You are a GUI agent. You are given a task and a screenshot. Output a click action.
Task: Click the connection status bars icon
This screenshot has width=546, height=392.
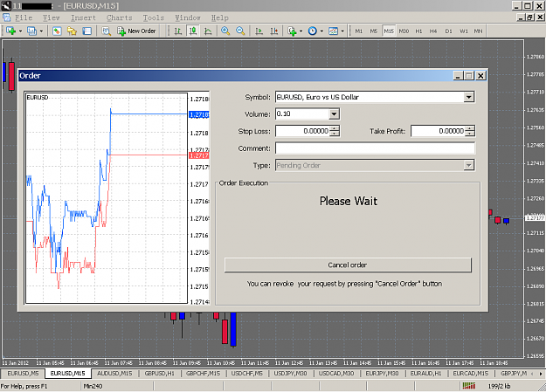[x=469, y=386]
